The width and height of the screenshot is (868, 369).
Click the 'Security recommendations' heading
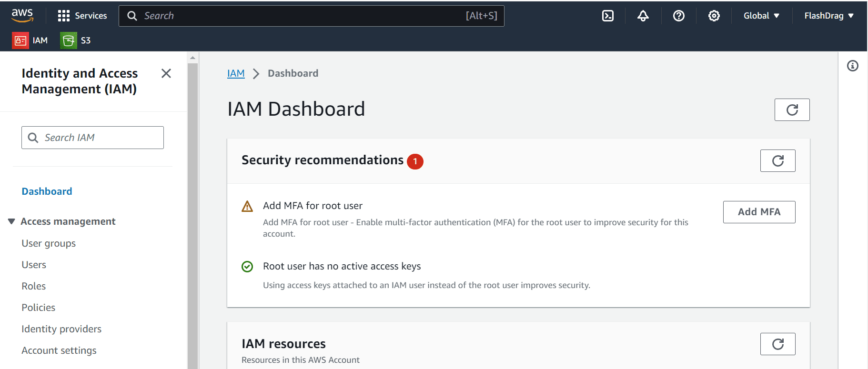tap(323, 160)
